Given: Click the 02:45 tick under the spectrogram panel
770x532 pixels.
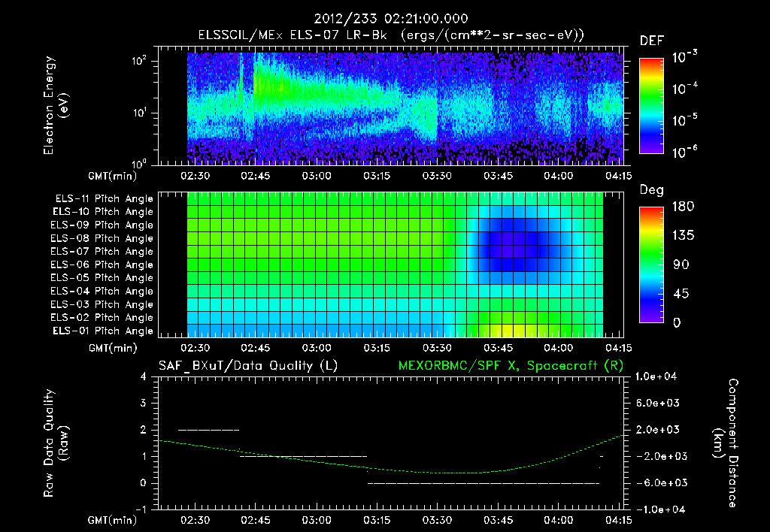Looking at the screenshot, I should 256,176.
